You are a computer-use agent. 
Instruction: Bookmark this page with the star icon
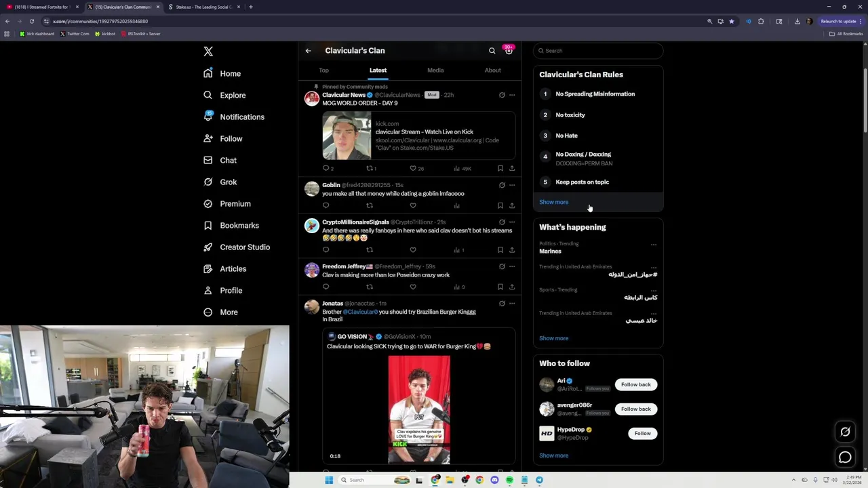tap(731, 21)
